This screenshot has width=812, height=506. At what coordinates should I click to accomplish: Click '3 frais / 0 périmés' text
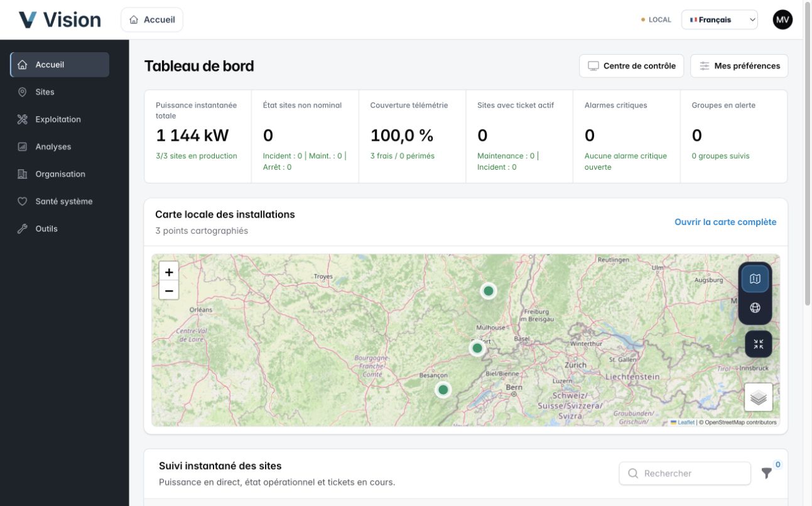point(403,156)
